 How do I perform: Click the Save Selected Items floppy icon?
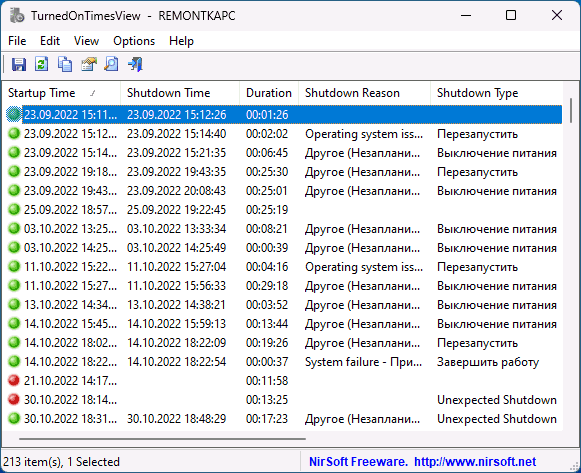pyautogui.click(x=19, y=64)
